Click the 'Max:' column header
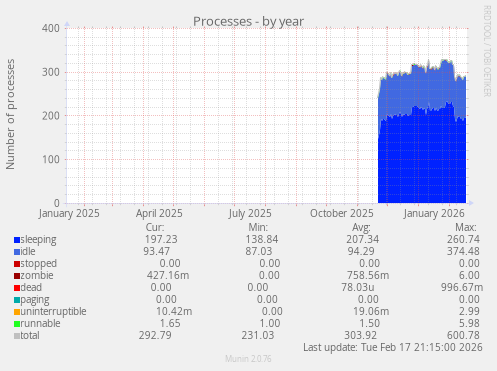Viewport: 497px width, 371px height. click(x=466, y=227)
